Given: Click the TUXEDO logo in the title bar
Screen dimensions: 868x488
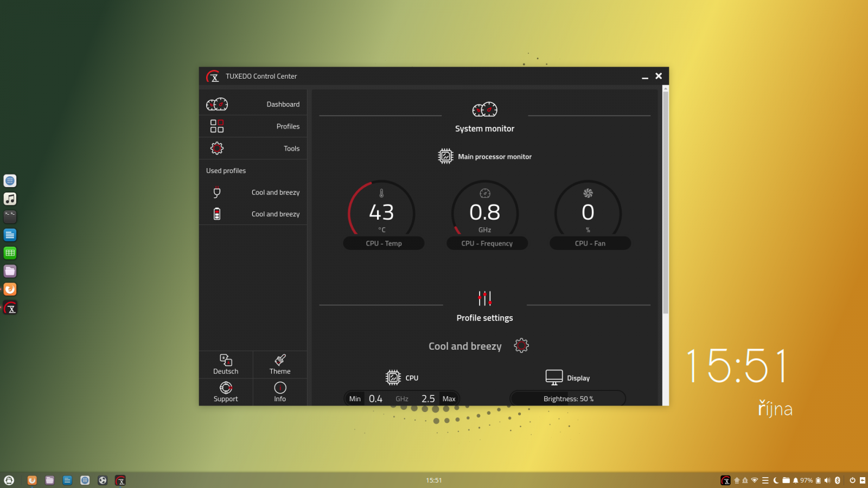Looking at the screenshot, I should coord(213,76).
